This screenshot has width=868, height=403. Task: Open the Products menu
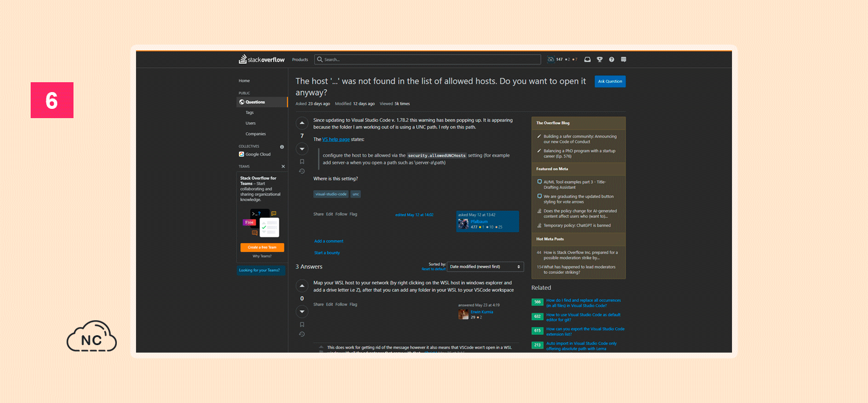click(300, 60)
